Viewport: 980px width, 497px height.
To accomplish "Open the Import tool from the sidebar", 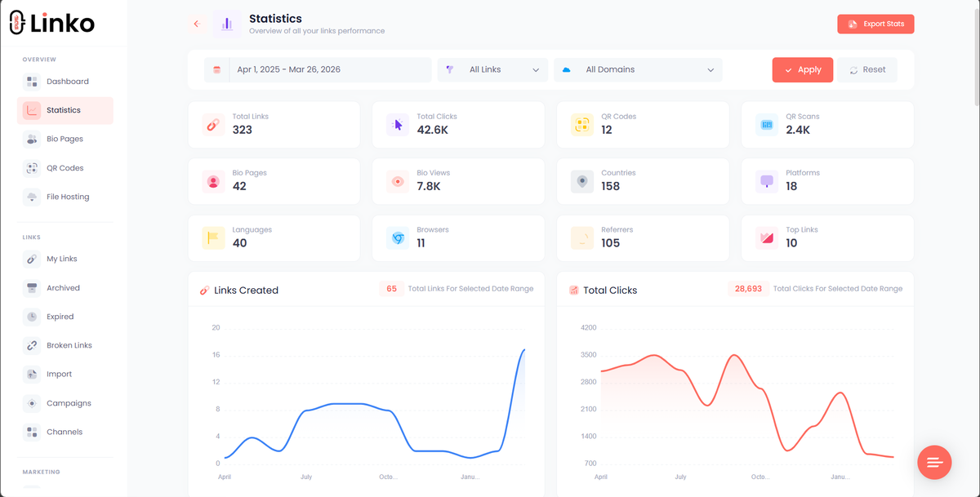I will point(30,374).
